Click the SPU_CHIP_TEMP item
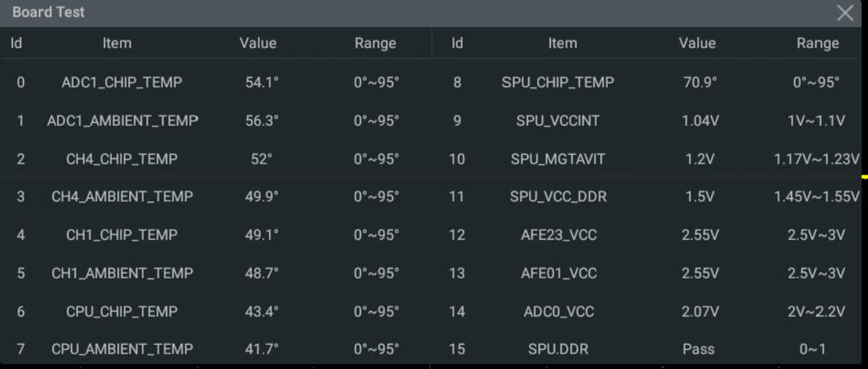Viewport: 868px width, 369px height. tap(558, 83)
